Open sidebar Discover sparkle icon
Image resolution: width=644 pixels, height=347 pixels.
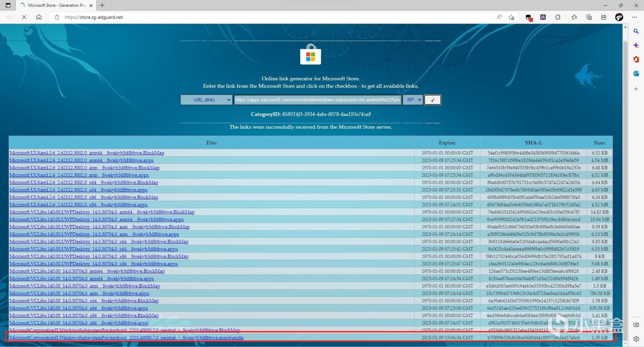tap(636, 46)
